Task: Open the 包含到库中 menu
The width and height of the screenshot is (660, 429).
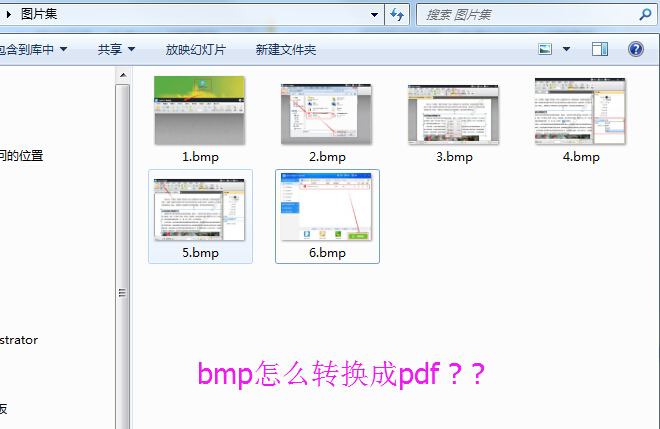Action: click(34, 49)
